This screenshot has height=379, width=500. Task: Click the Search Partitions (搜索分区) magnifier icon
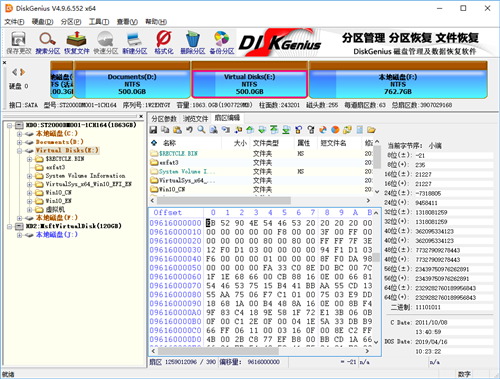[x=48, y=43]
